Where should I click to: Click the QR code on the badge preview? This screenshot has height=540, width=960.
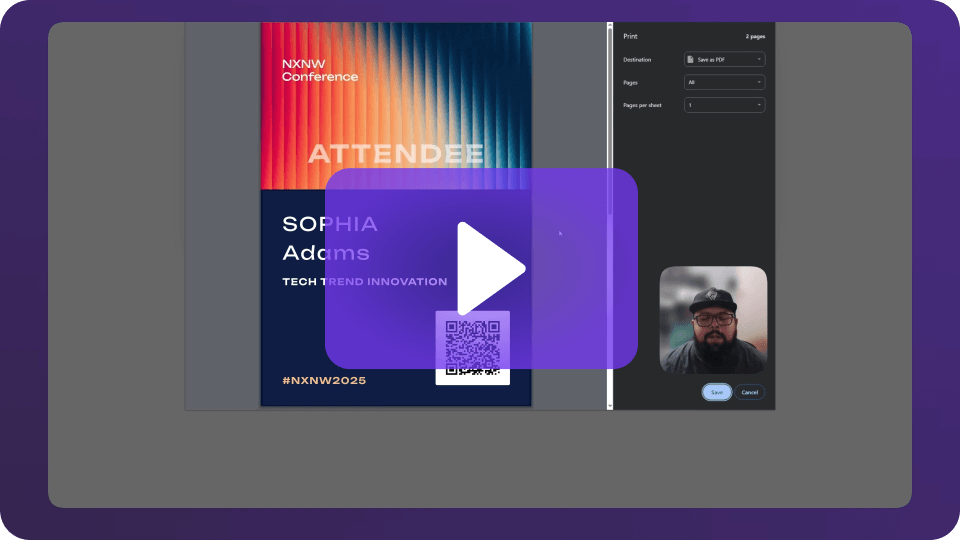click(472, 348)
